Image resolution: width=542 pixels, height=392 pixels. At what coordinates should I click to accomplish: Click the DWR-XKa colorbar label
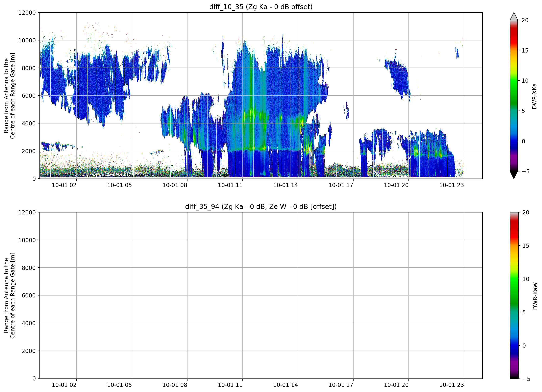tap(534, 96)
